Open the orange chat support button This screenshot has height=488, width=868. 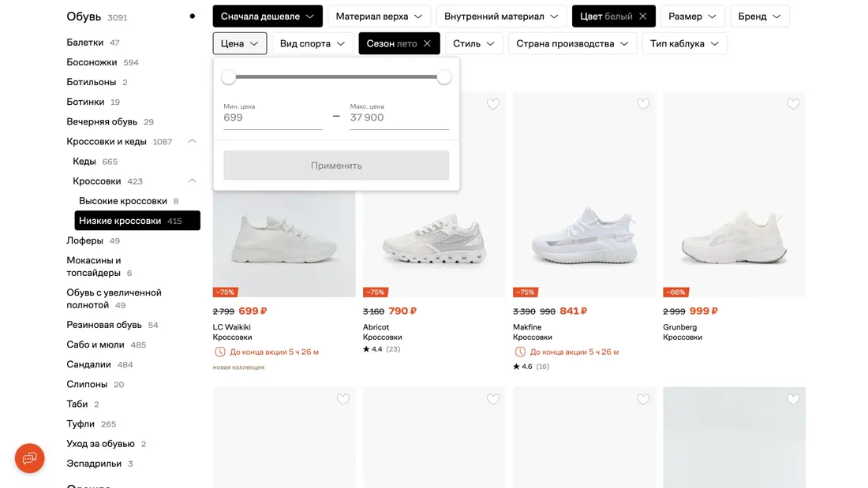[x=30, y=458]
